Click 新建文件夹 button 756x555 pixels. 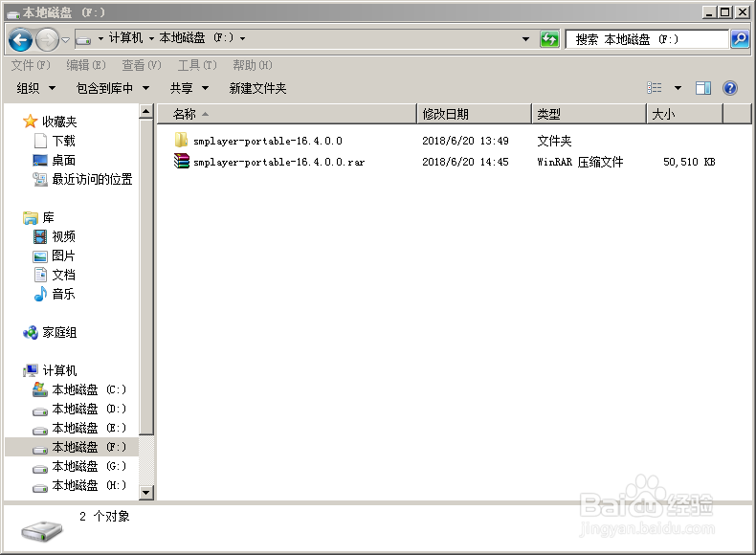pos(257,88)
